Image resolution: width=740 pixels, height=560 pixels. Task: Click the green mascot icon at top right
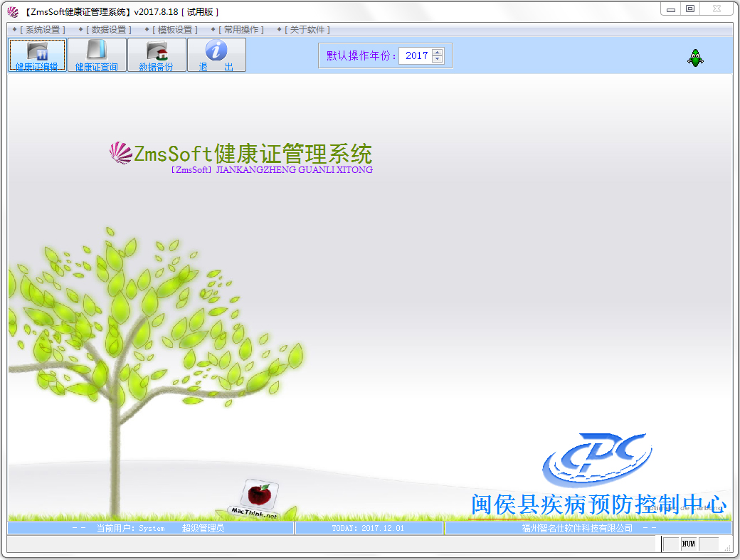pos(695,58)
